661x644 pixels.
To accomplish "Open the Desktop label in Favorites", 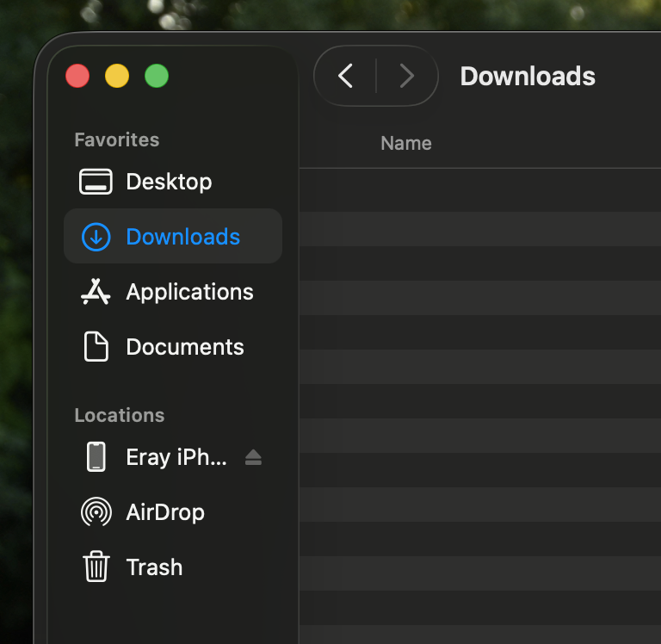I will pos(169,182).
